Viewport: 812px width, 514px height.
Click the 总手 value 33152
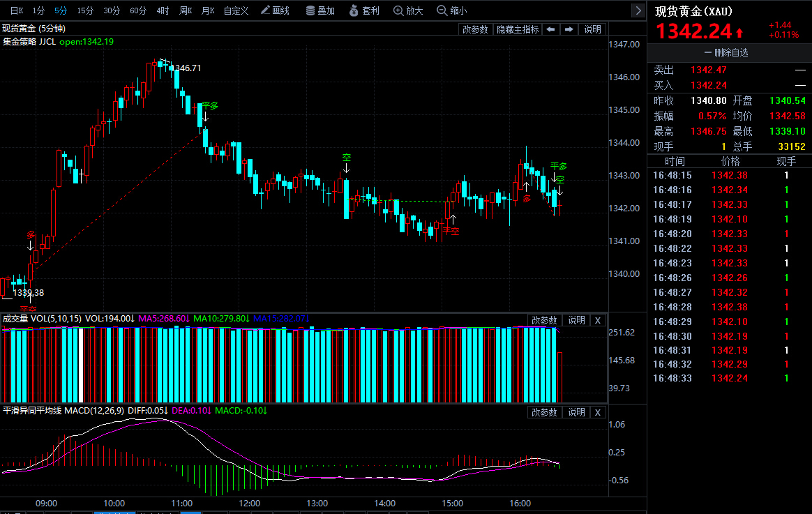[791, 147]
